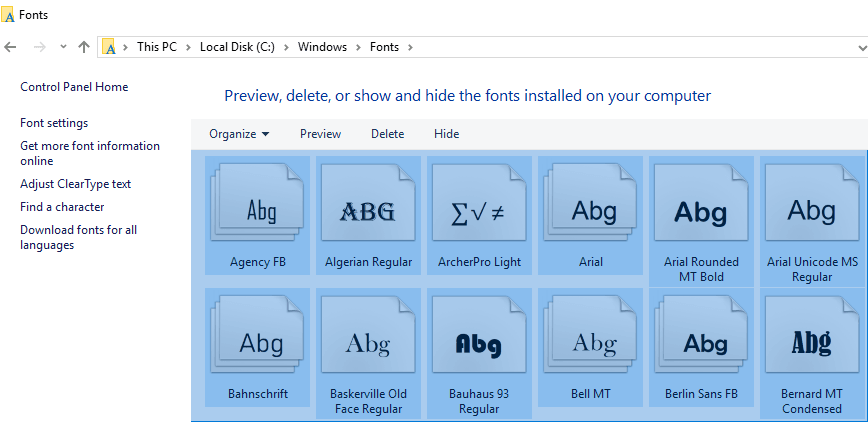Expand the chevron after Fonts in address bar
Viewport: 868px width, 422px height.
pyautogui.click(x=410, y=47)
